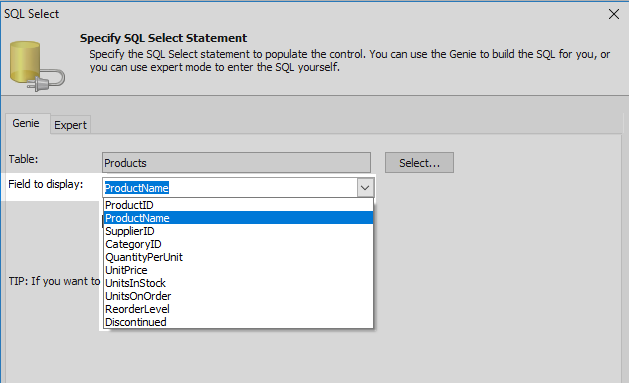Select QuantityPerUnit field option
This screenshot has height=383, width=629.
click(x=238, y=257)
